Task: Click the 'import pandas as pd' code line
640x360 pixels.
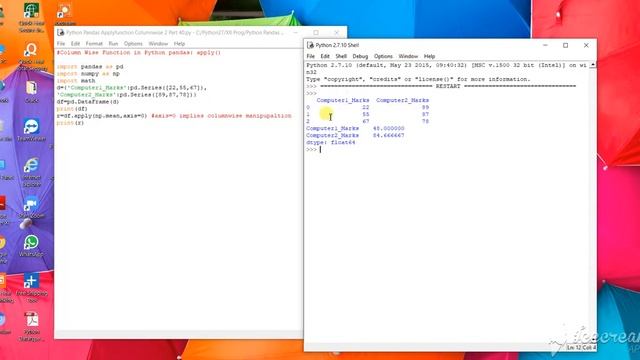Action: [90, 67]
